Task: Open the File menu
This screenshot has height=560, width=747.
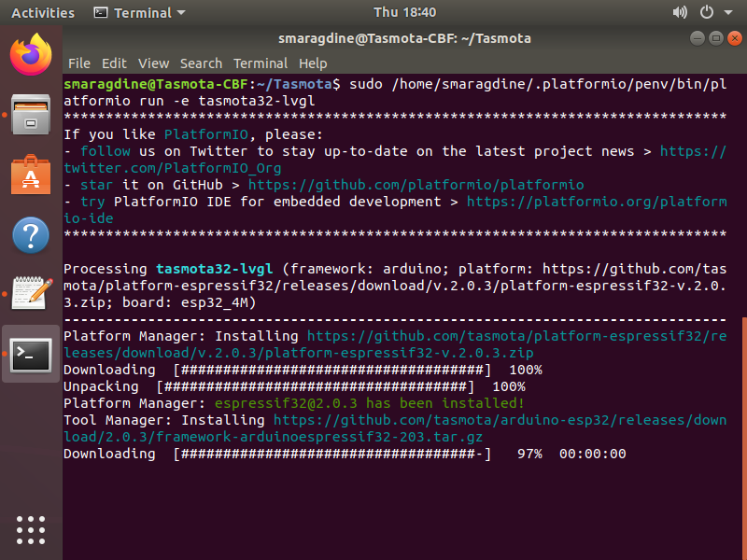Action: 79,63
